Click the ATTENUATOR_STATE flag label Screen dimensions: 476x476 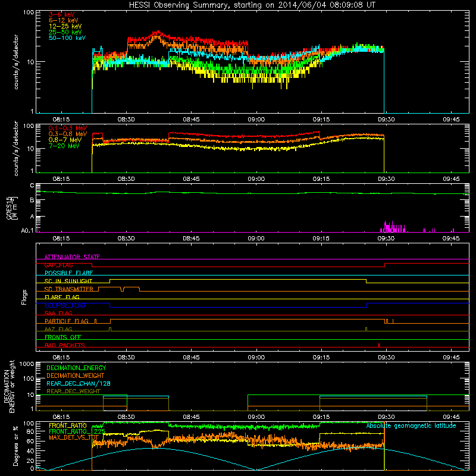click(x=72, y=257)
